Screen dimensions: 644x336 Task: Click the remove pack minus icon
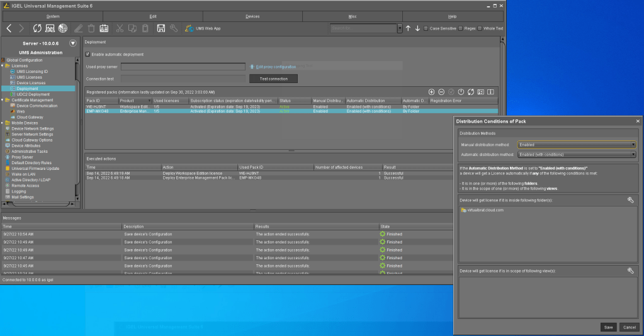(441, 92)
